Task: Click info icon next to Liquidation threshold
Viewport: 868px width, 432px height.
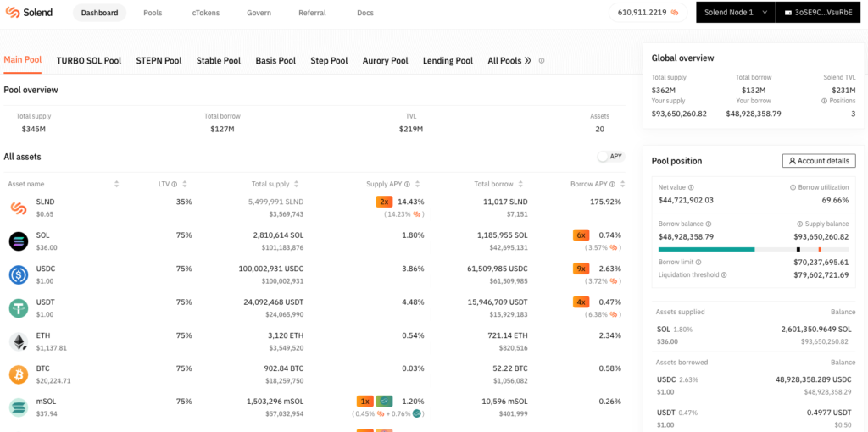Action: (x=724, y=275)
